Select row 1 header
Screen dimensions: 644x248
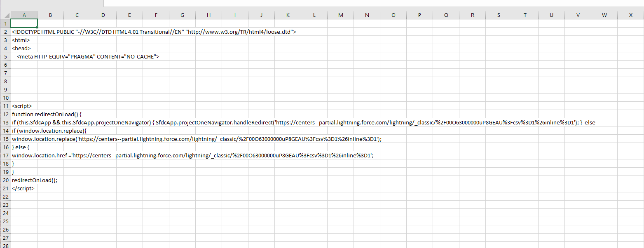(x=5, y=23)
